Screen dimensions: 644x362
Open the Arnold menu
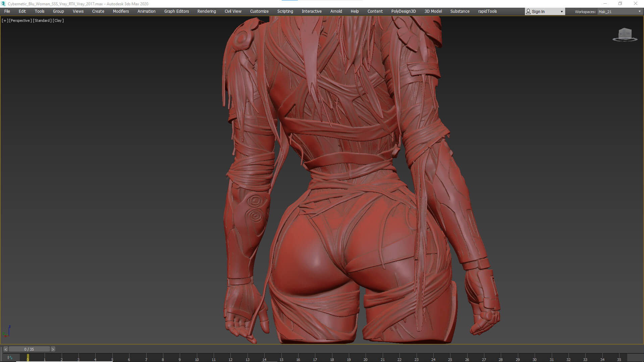tap(336, 11)
